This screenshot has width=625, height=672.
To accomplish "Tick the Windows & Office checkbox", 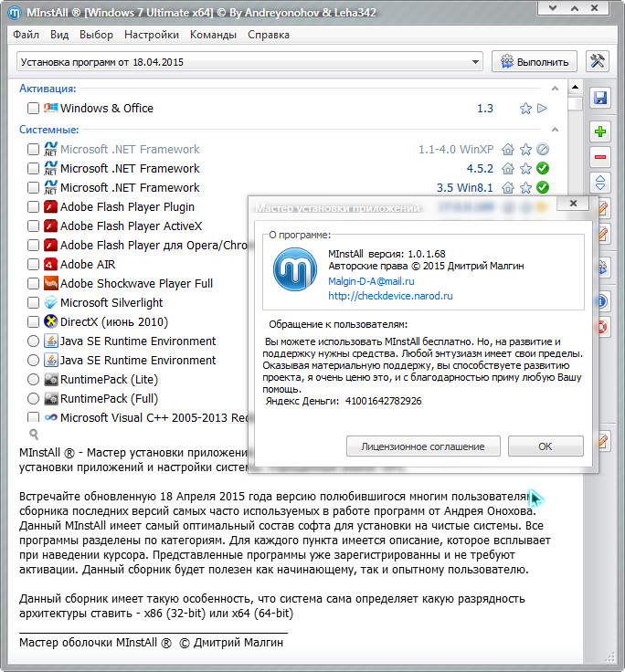I will pos(33,108).
